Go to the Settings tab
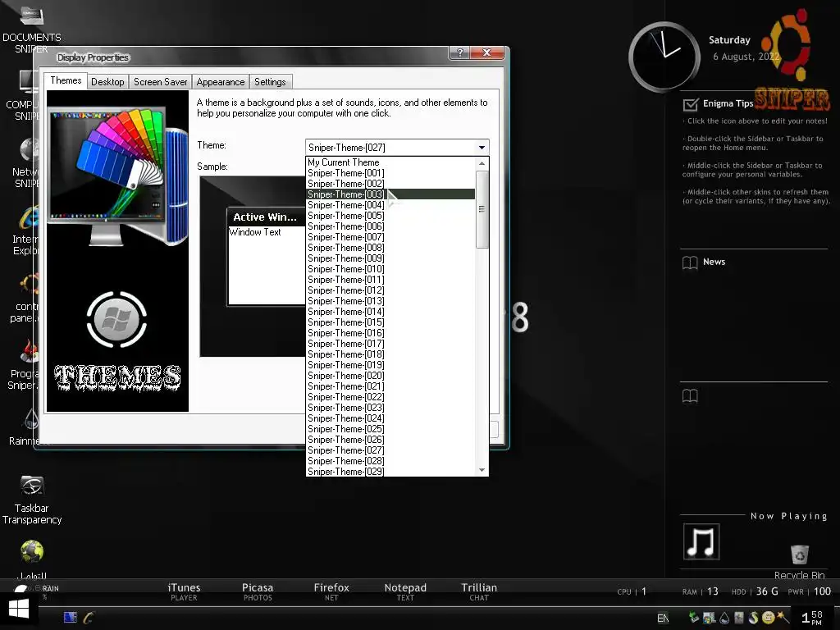The height and width of the screenshot is (630, 840). click(x=270, y=82)
